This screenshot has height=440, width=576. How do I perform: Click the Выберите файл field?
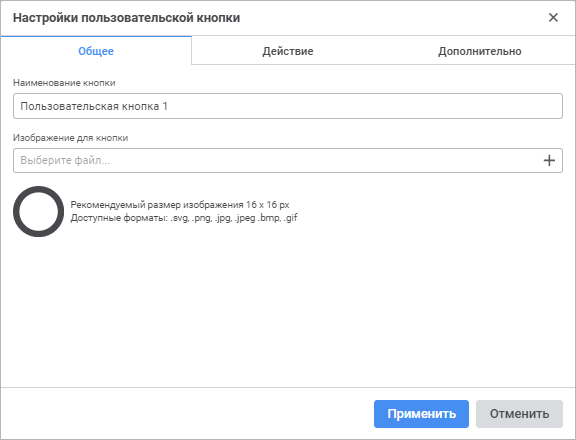coord(288,161)
